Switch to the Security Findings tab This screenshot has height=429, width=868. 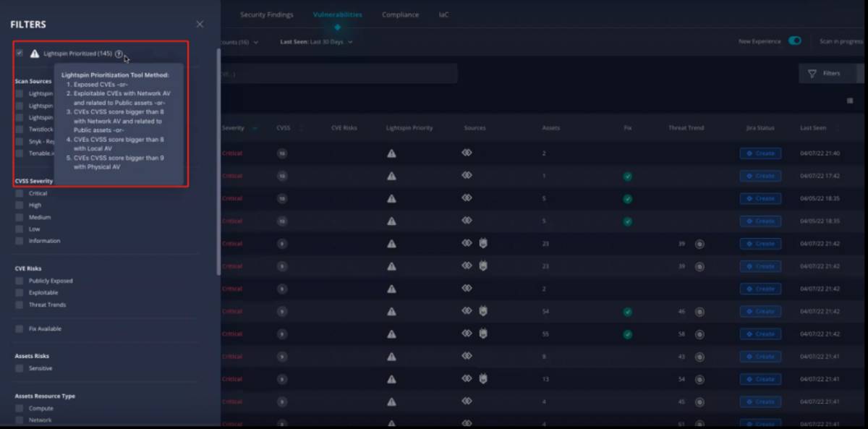(266, 14)
